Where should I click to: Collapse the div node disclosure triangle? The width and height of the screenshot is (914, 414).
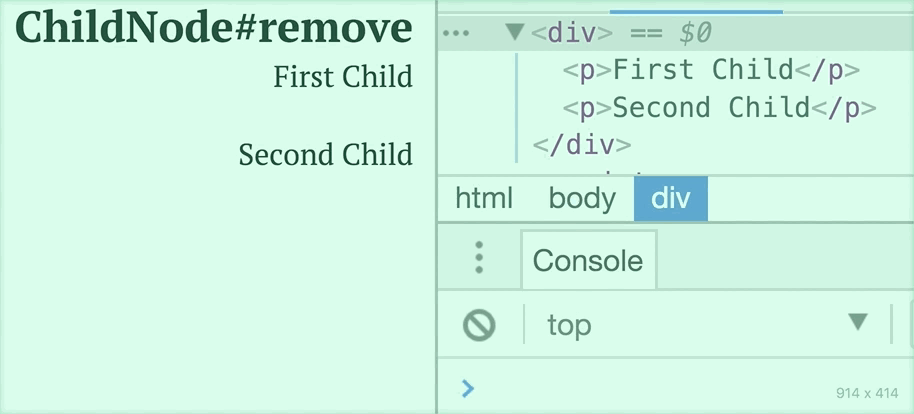click(515, 31)
